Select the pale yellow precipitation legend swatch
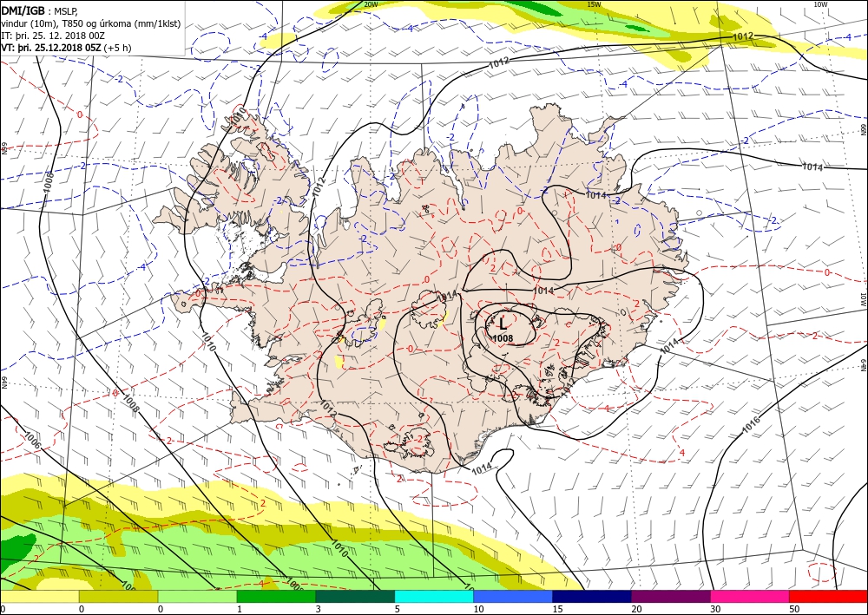 pyautogui.click(x=39, y=597)
